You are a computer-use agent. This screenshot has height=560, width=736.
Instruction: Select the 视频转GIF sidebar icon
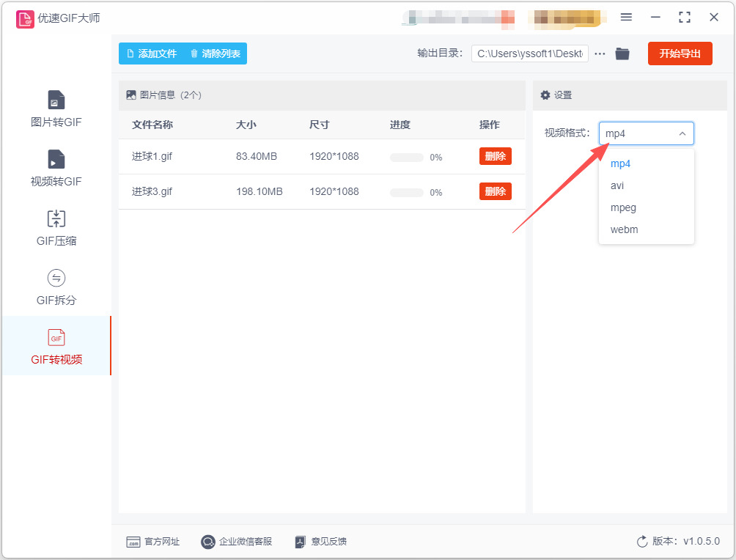(x=56, y=159)
